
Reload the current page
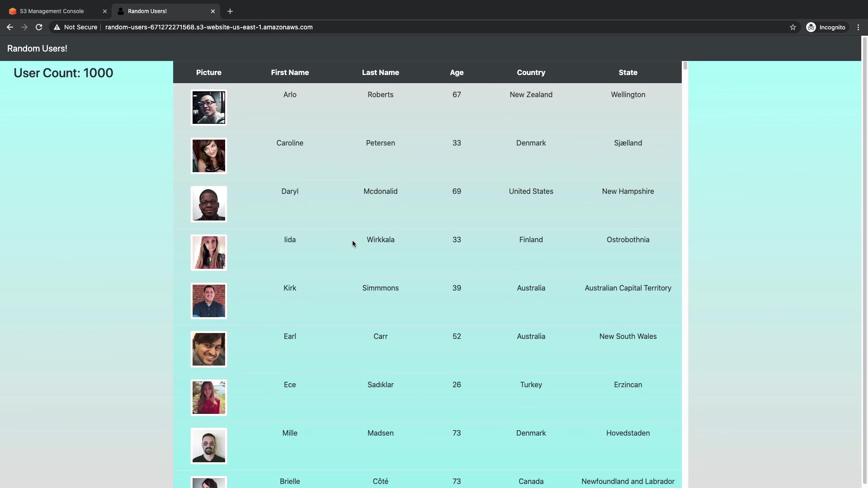coord(39,27)
